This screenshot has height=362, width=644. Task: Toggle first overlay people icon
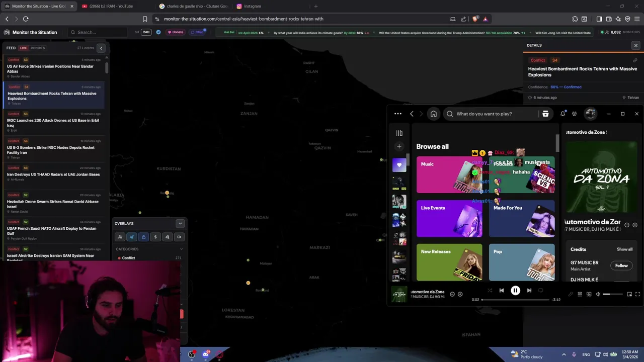[x=120, y=237]
